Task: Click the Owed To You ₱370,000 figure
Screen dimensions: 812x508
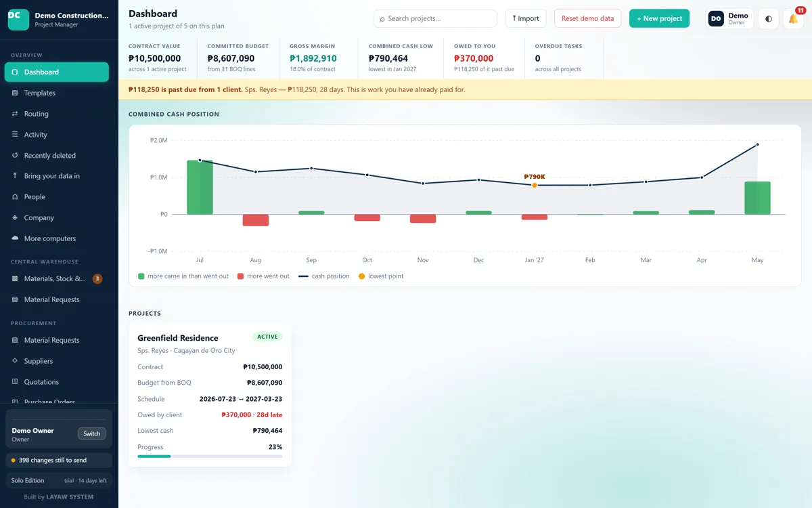Action: click(x=474, y=58)
